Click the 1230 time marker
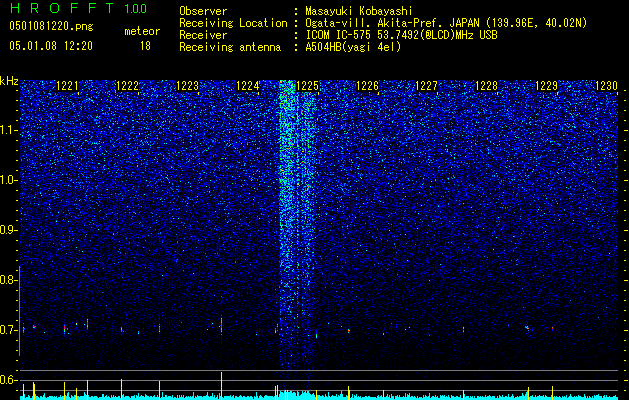Screen dimensions: 629x400 [x=606, y=86]
